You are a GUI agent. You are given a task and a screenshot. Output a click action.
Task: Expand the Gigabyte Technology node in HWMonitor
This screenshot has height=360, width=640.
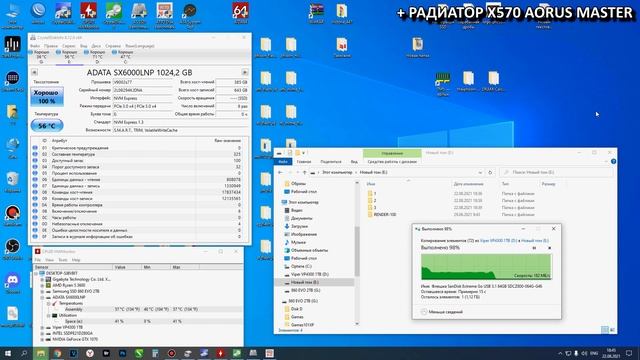click(42, 280)
